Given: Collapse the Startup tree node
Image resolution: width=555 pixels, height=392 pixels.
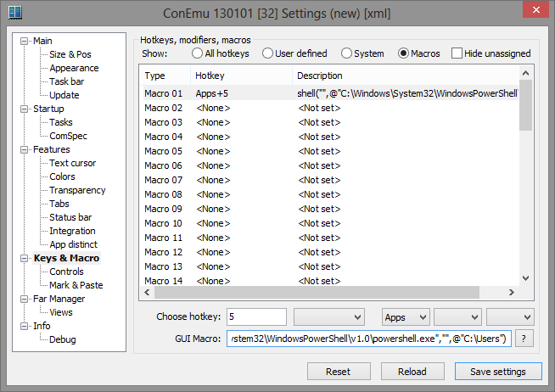Looking at the screenshot, I should tap(23, 109).
